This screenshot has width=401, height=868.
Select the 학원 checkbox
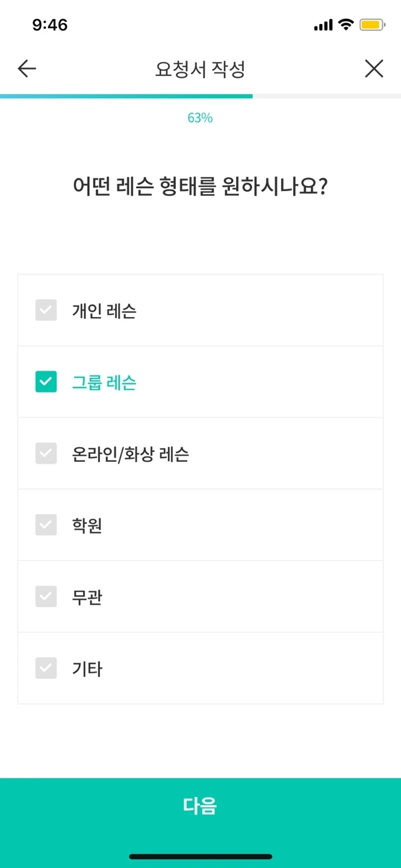[x=46, y=524]
